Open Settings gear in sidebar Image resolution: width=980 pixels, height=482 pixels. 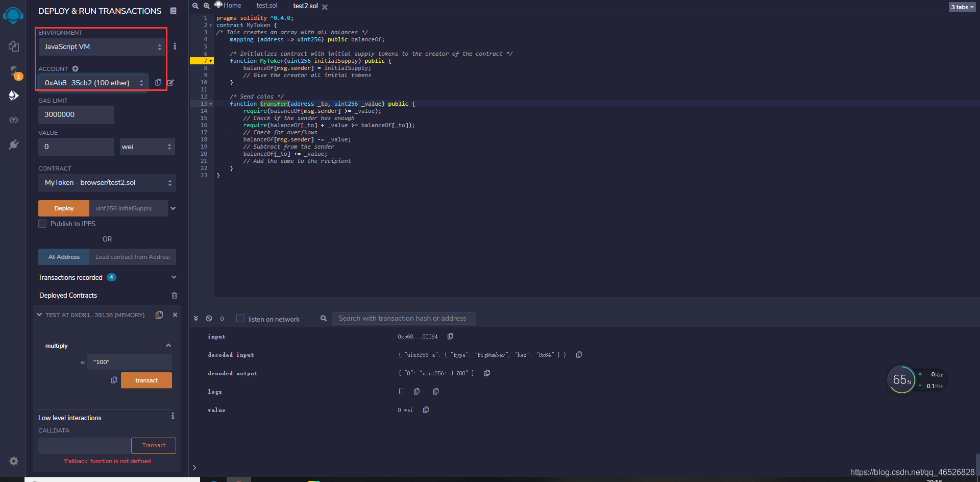14,461
